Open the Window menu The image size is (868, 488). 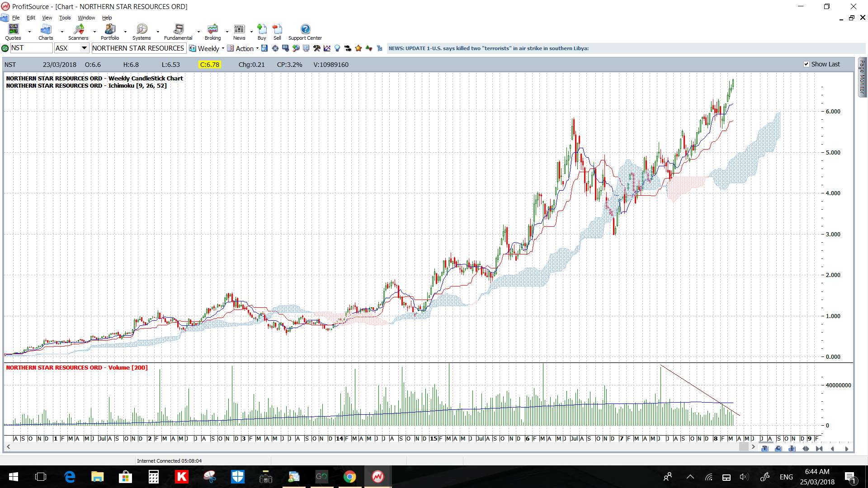[x=86, y=18]
